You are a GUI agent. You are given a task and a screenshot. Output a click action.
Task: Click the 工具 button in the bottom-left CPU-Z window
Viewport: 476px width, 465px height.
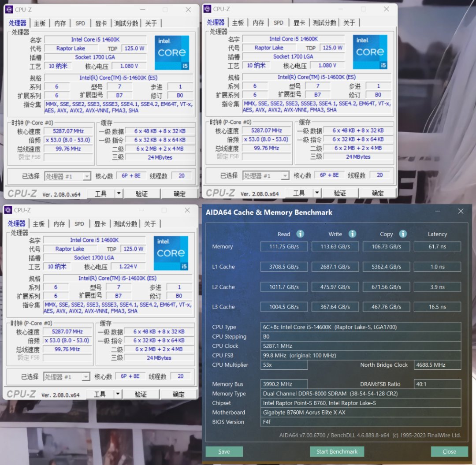tap(100, 394)
